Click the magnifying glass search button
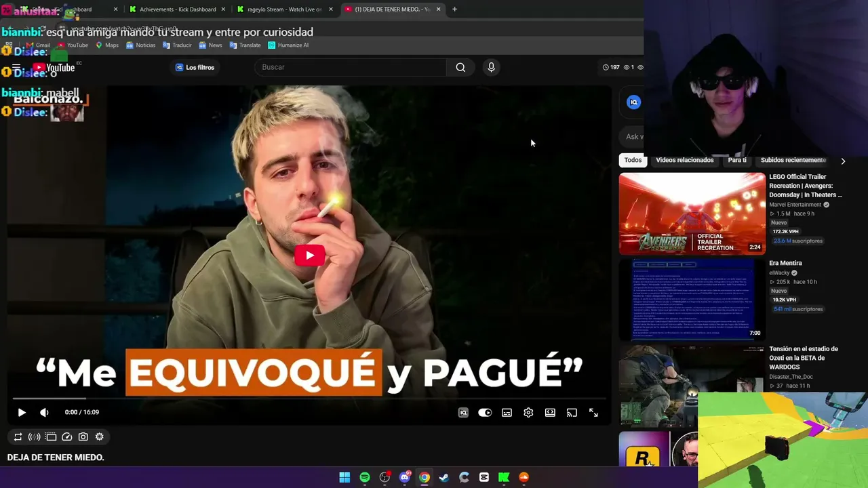The width and height of the screenshot is (868, 488). pyautogui.click(x=460, y=67)
